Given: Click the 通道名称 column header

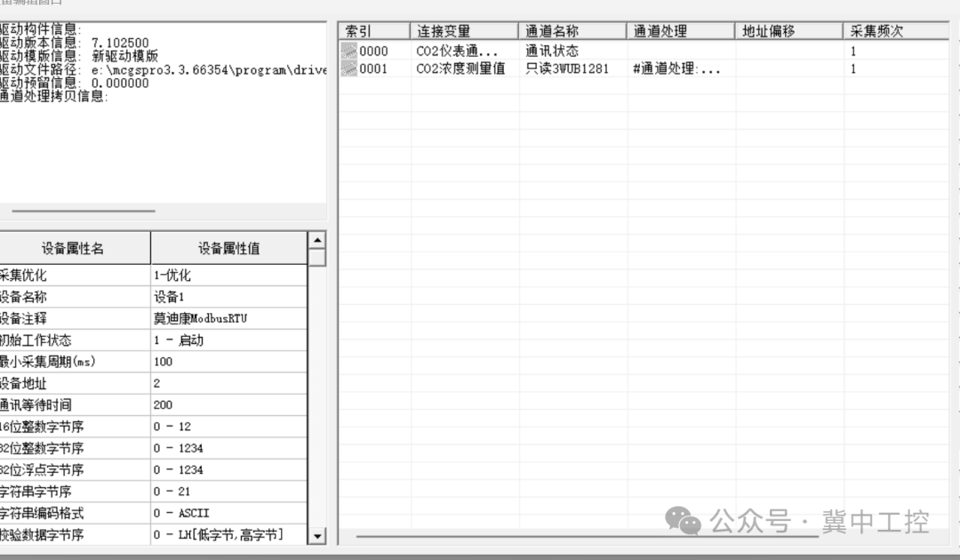Looking at the screenshot, I should [x=572, y=30].
